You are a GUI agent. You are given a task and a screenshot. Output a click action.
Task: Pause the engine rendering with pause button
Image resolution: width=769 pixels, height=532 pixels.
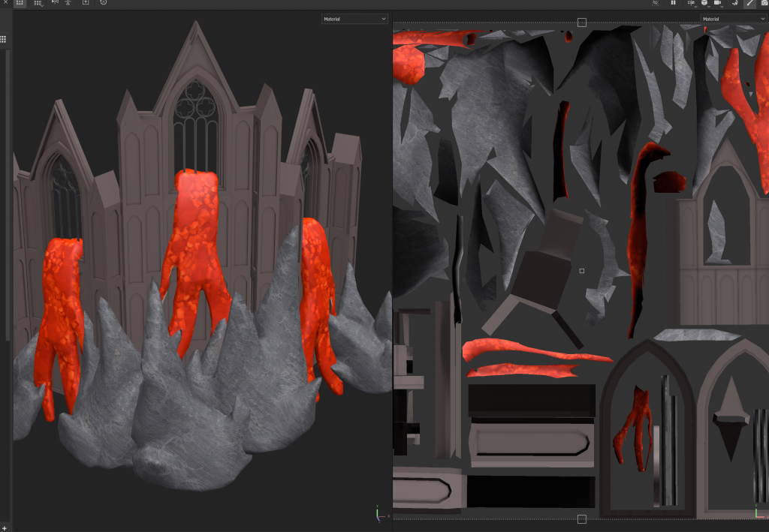[673, 3]
